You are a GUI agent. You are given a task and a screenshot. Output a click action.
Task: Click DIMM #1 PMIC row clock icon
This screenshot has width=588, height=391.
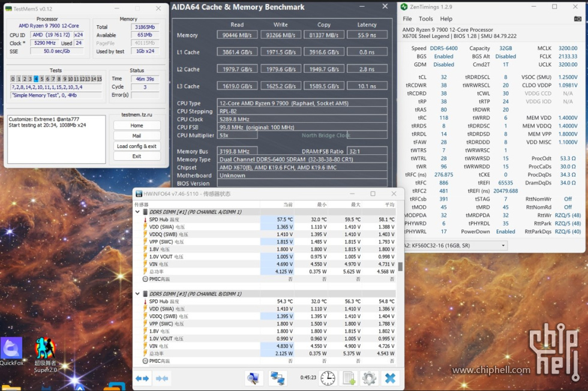click(x=145, y=279)
